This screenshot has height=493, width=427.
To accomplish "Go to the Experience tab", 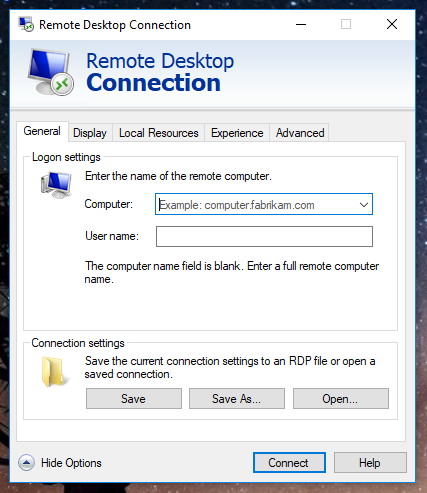I will tap(237, 133).
